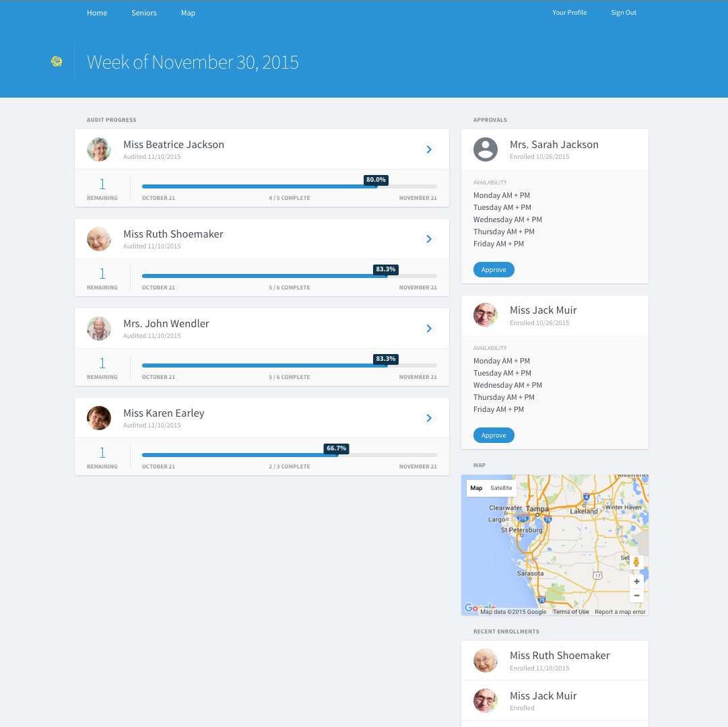Go to Map in top navigation

coord(188,13)
